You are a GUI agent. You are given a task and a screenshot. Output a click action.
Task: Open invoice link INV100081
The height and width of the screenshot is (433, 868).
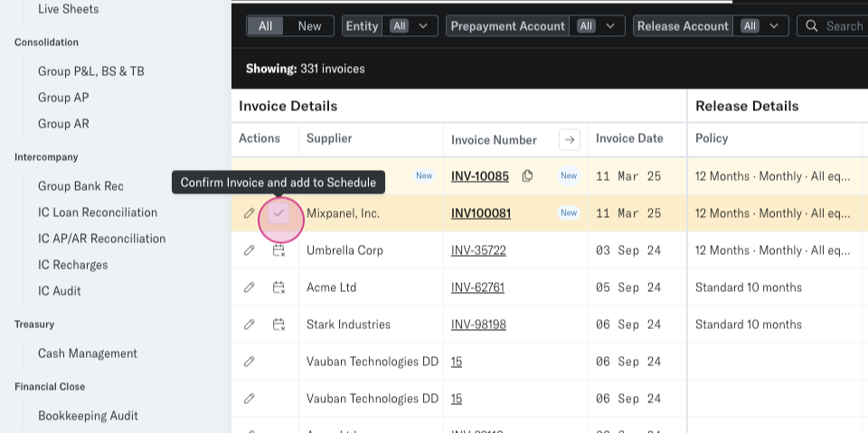tap(481, 213)
